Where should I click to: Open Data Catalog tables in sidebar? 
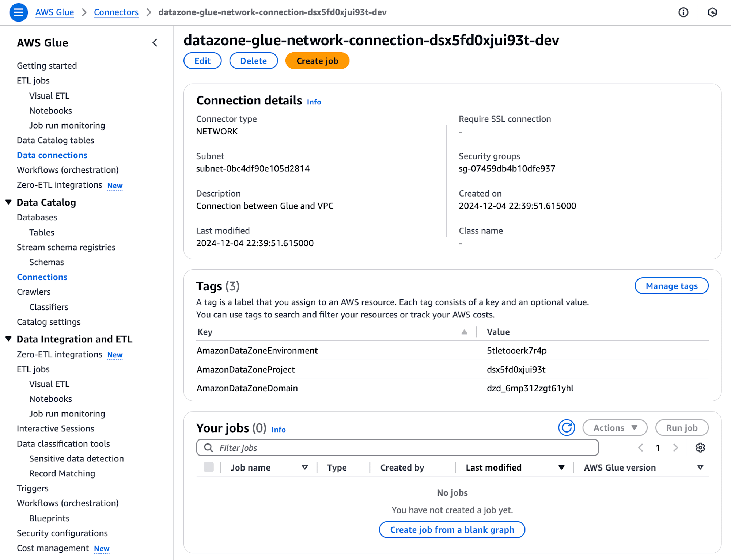(x=55, y=140)
